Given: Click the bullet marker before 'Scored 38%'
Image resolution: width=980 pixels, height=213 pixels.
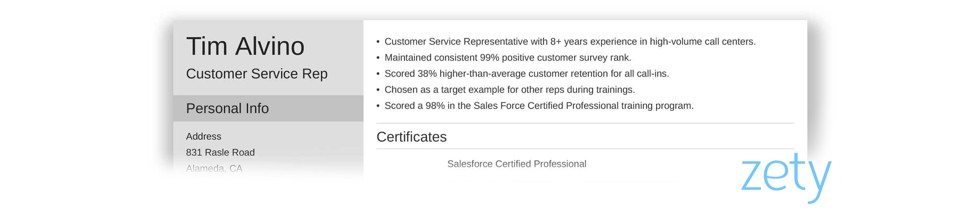Looking at the screenshot, I should (378, 74).
